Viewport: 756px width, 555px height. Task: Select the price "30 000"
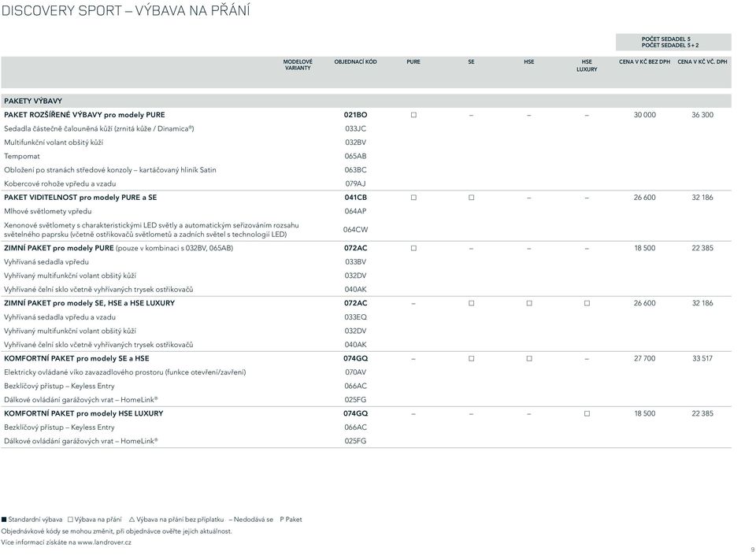tap(645, 115)
